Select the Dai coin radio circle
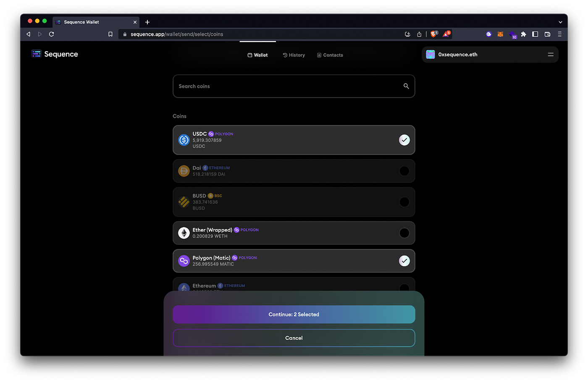The width and height of the screenshot is (588, 383). [404, 171]
